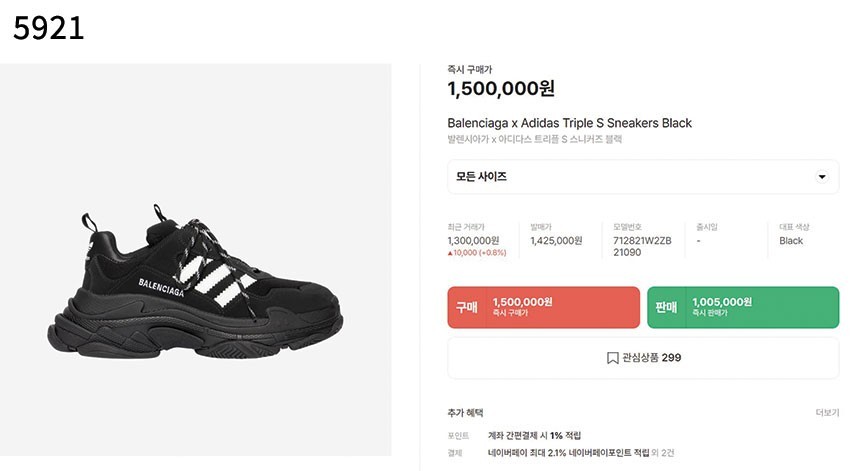Viewport: 860px width, 471px height.
Task: Click the 외 2건 additional benefits text
Action: [x=663, y=453]
